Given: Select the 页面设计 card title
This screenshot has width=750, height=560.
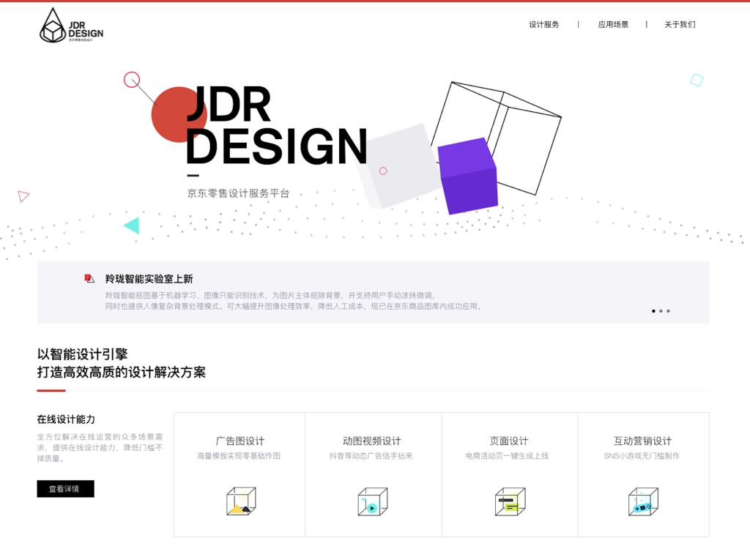Looking at the screenshot, I should click(x=508, y=441).
